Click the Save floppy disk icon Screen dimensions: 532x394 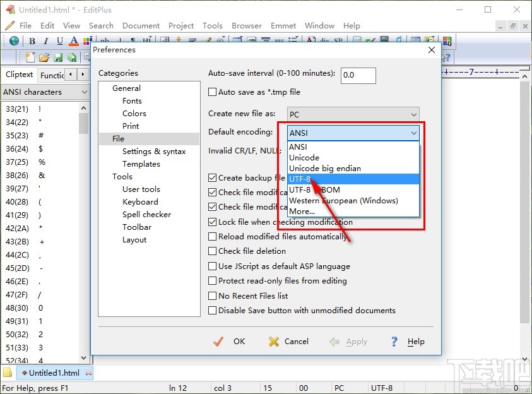pyautogui.click(x=58, y=57)
